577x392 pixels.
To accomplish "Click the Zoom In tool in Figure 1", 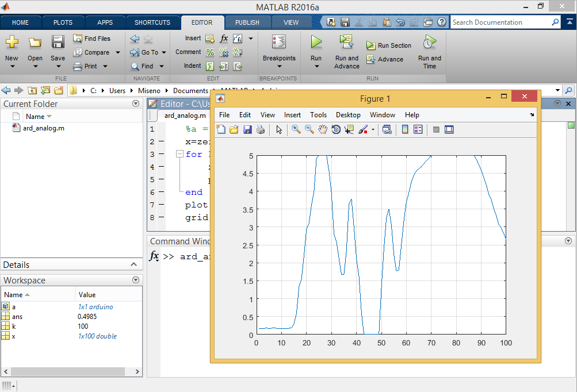I will coord(296,129).
